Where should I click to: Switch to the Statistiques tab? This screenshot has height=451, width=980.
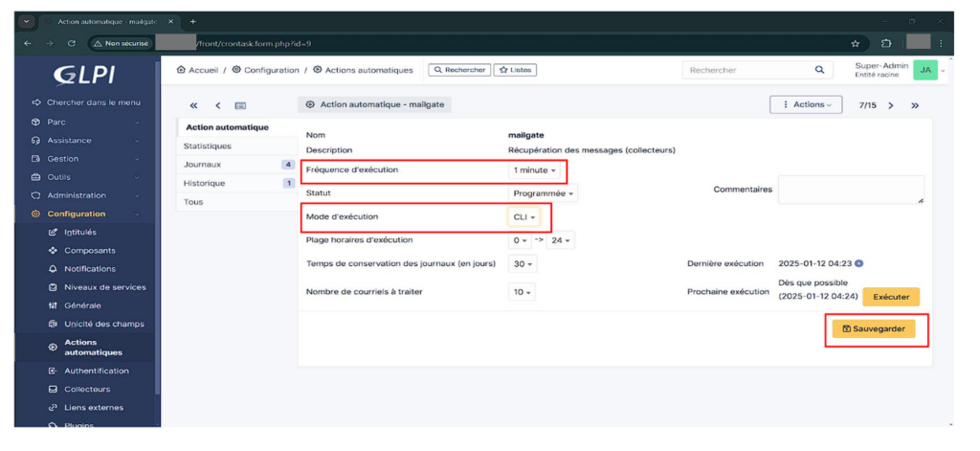point(208,147)
